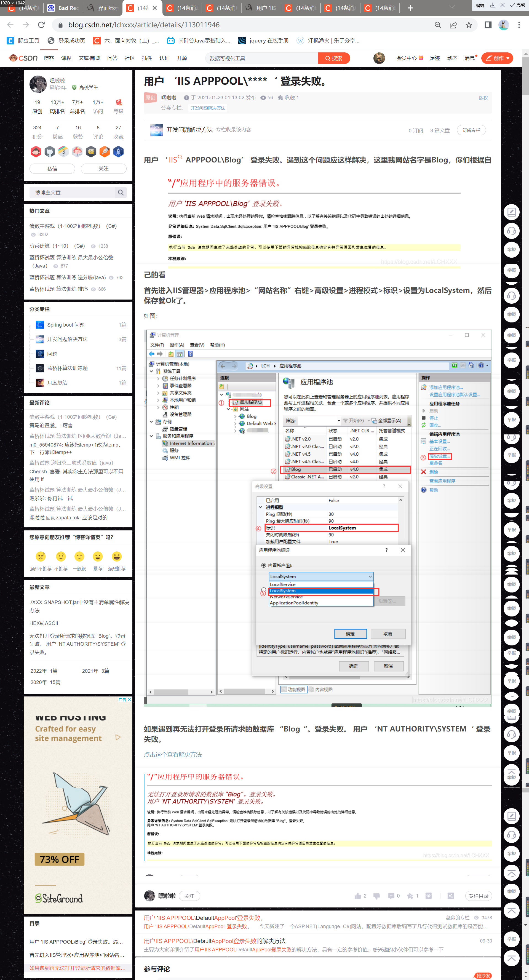Open the 点击这个查看解决方法 link
The image size is (529, 980).
[173, 754]
